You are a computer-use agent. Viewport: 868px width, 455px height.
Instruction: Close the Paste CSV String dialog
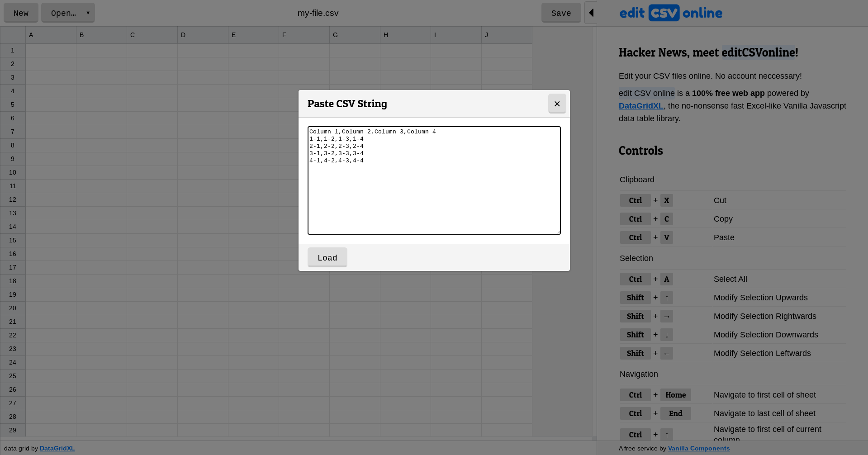(x=557, y=104)
